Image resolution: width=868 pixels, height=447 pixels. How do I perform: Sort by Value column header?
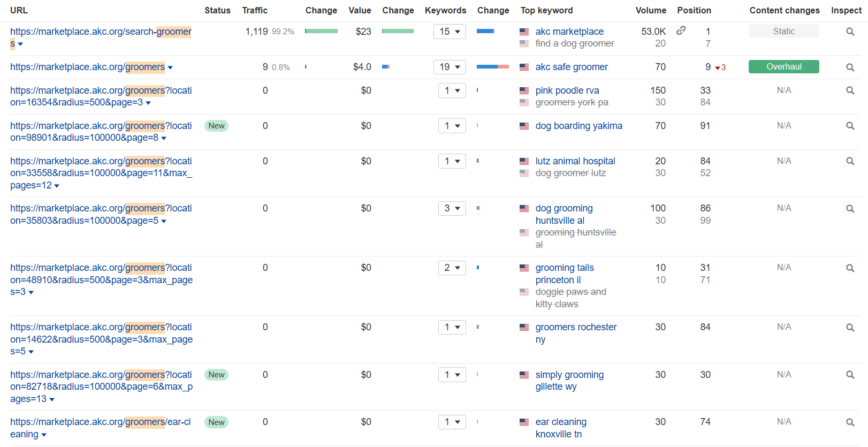pyautogui.click(x=360, y=10)
